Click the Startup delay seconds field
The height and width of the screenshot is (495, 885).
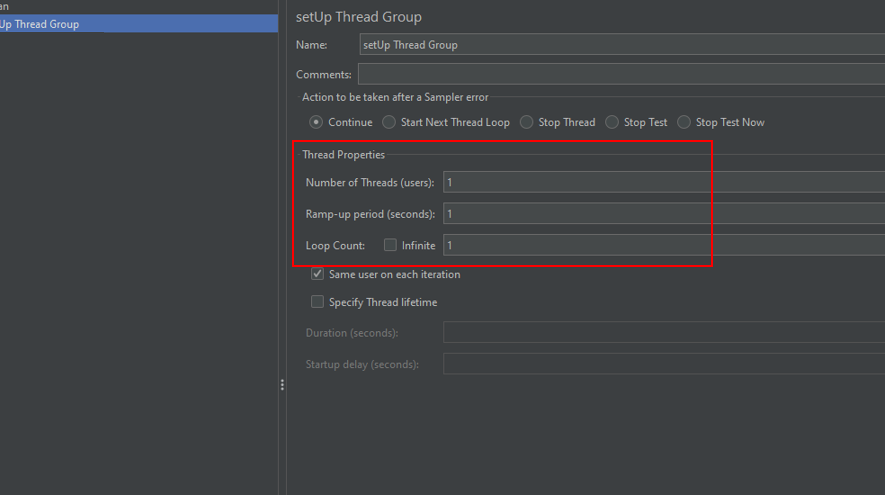coord(664,364)
